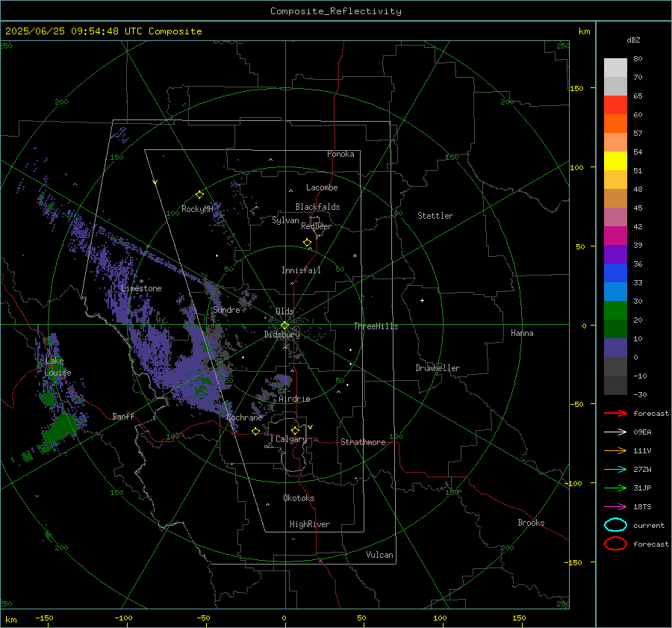Click the Composite_Reflectivity title

[335, 11]
